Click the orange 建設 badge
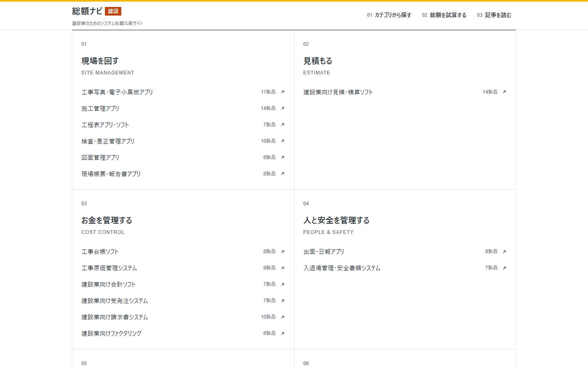 (113, 11)
